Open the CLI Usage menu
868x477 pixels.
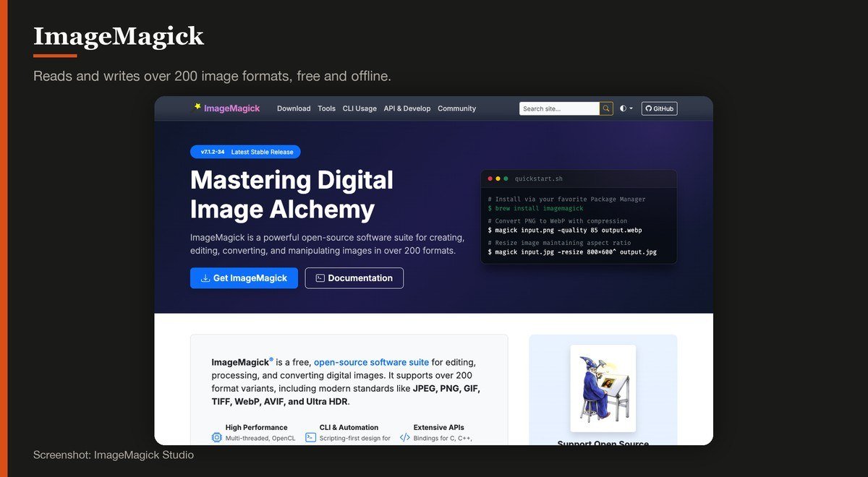click(359, 108)
